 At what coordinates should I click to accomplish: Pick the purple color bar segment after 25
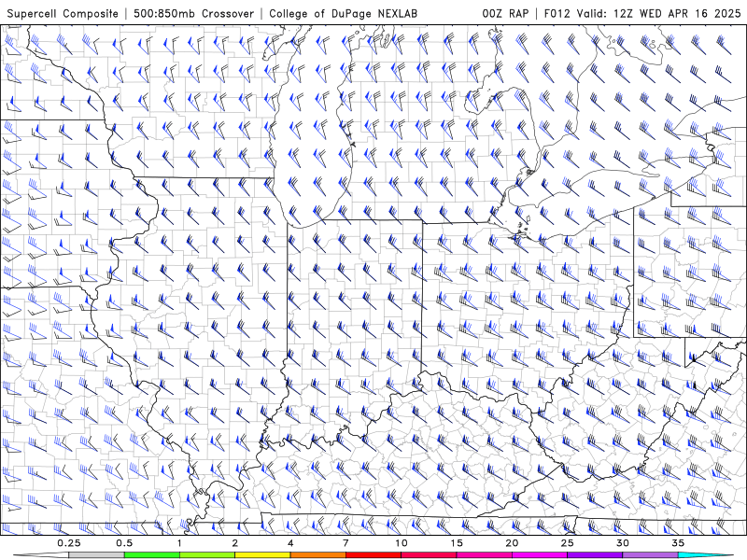595,555
